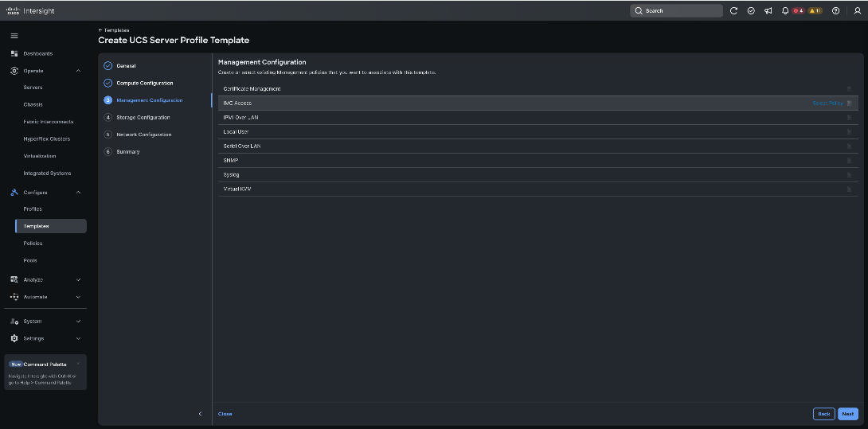Collapse the Configure section chevron
This screenshot has height=429, width=868.
point(78,192)
